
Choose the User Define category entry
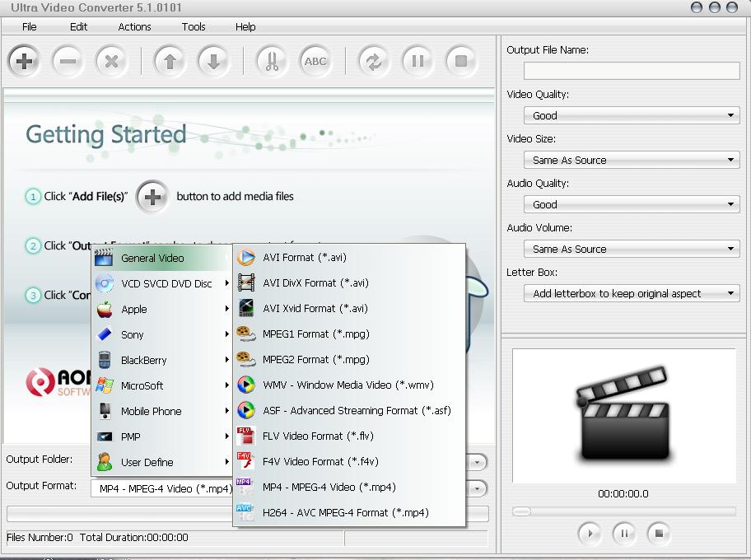pos(161,462)
